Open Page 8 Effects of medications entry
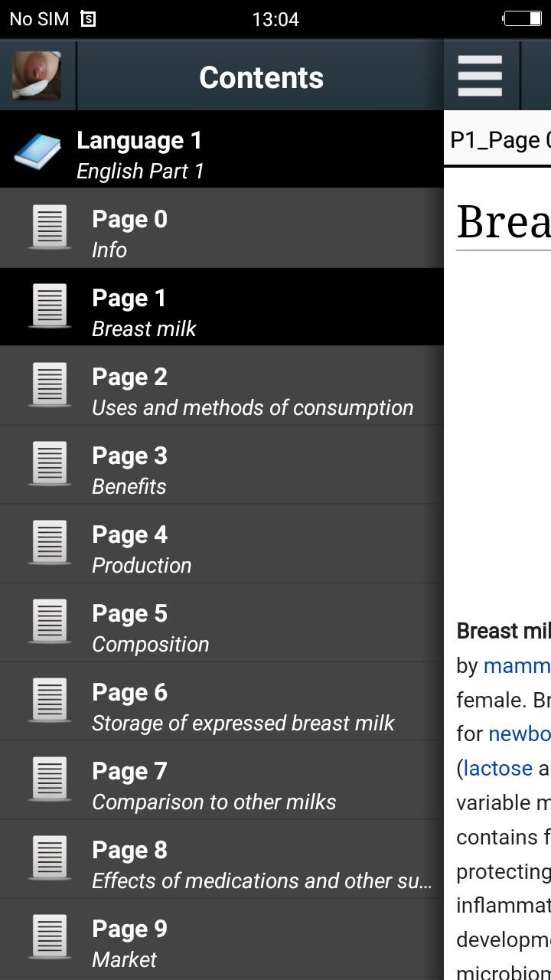551x980 pixels. pos(222,858)
